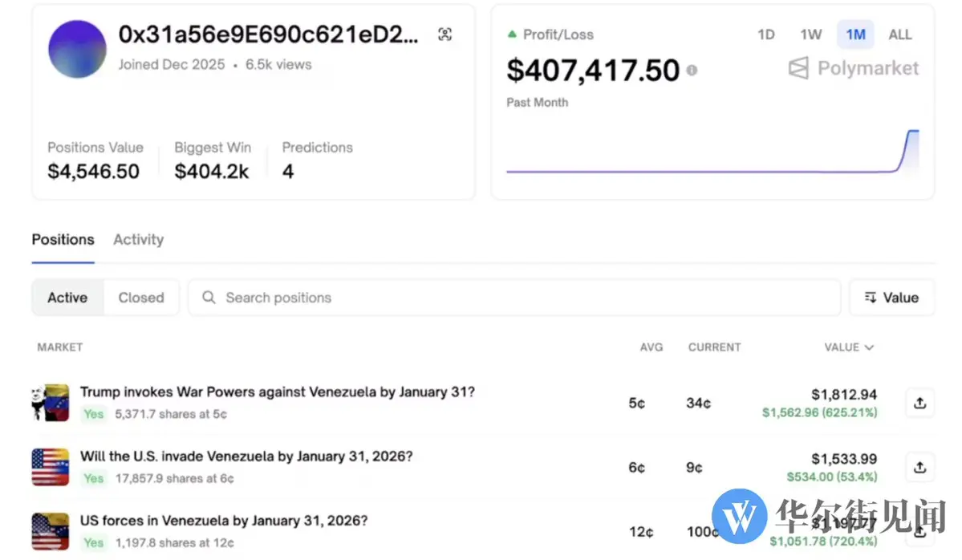962x560 pixels.
Task: Click the Polymarket logo
Action: tap(854, 68)
